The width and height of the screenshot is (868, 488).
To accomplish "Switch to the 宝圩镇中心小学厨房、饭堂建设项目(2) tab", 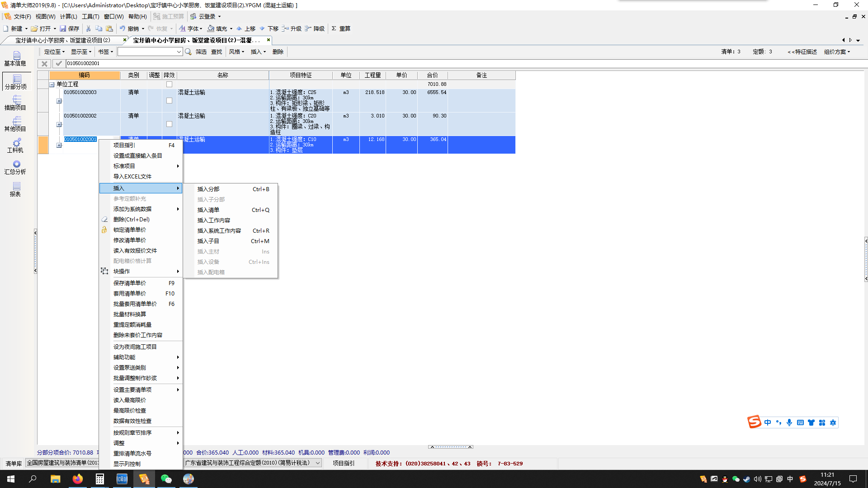I will (63, 40).
